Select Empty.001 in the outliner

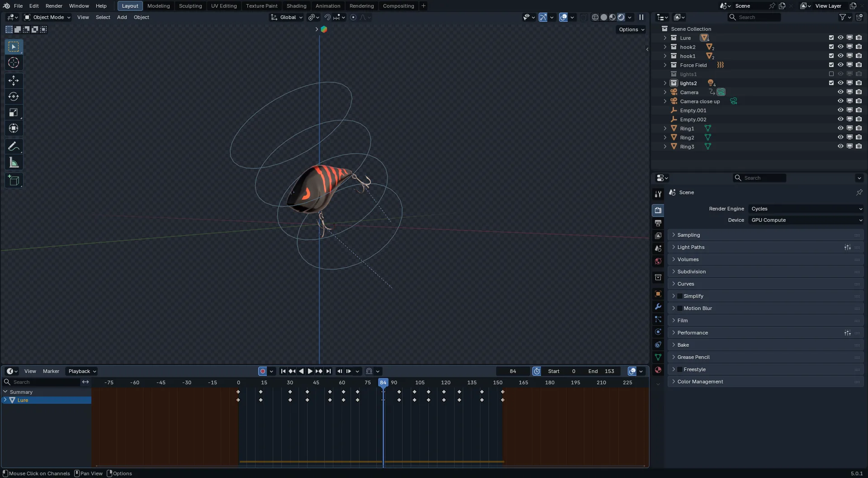tap(693, 110)
